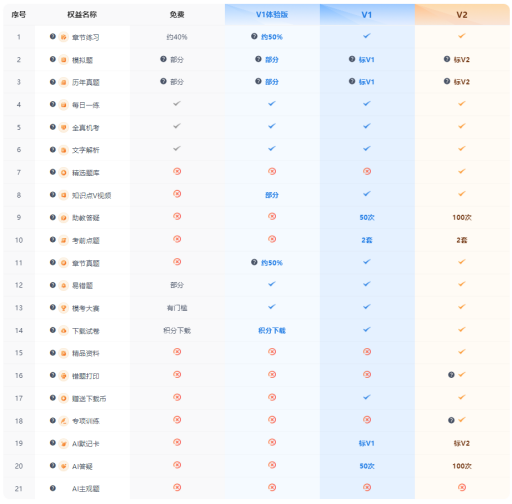Click 部分 in V1体验版 column for 知识点V视频
The width and height of the screenshot is (512, 504).
coord(272,195)
